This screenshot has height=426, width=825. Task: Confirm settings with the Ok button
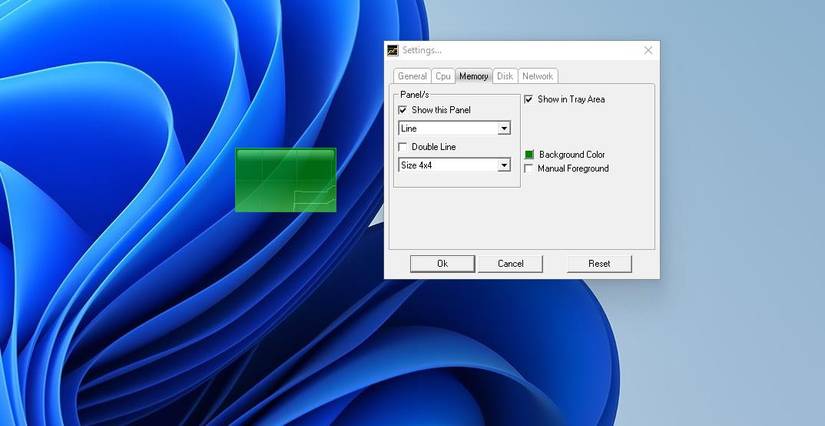tap(442, 264)
